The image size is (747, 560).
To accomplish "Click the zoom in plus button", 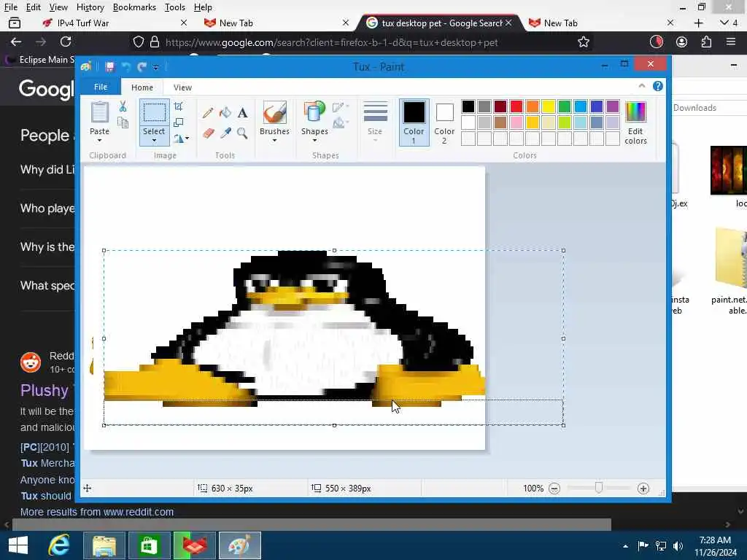I will point(643,489).
